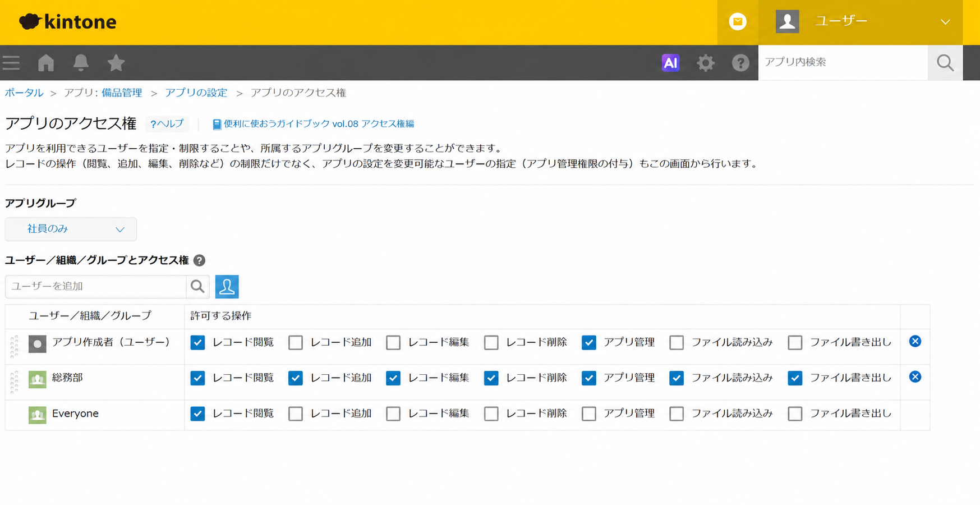Uncheck レコード編集 for 総務部

point(393,378)
